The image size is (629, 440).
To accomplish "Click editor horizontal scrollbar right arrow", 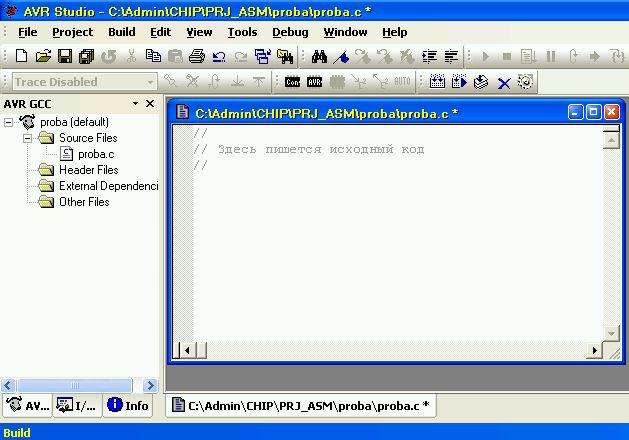I will coord(595,351).
